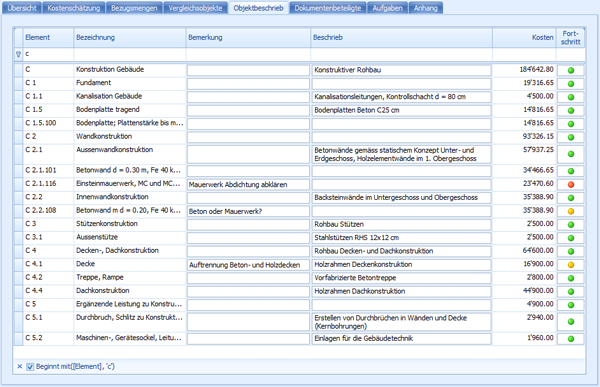Click the row selector for row C 3.1
Image resolution: width=600 pixels, height=387 pixels.
point(18,238)
